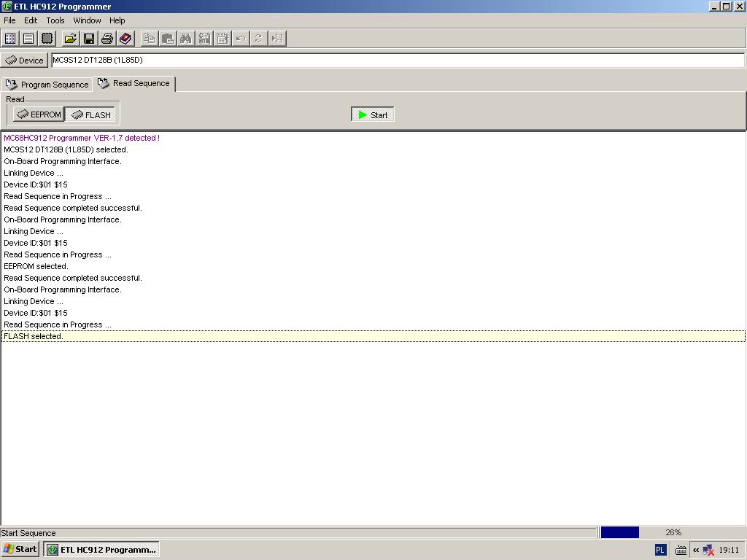
Task: Toggle the FLASH read option
Action: click(91, 114)
